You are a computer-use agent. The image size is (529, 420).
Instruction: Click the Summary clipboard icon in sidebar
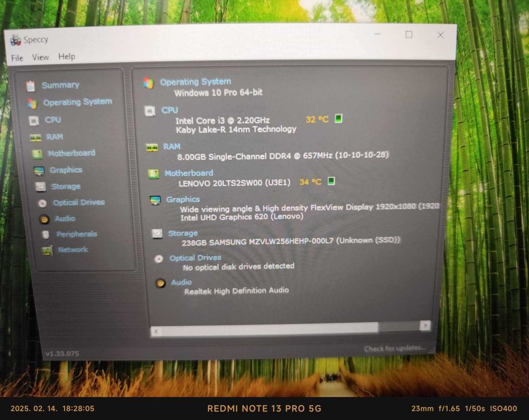[x=31, y=86]
